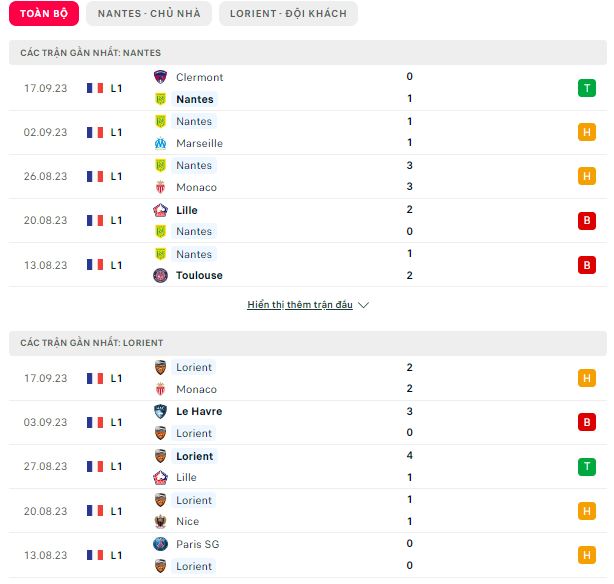Click the green T badge for Clermont match

pyautogui.click(x=587, y=88)
